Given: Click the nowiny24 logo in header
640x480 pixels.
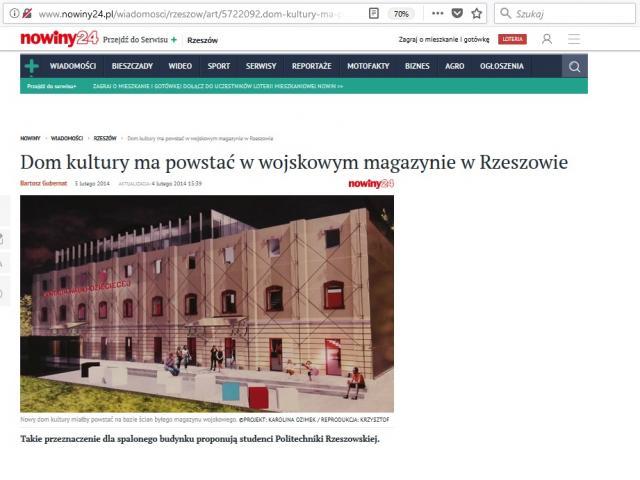Looking at the screenshot, I should coord(59,40).
